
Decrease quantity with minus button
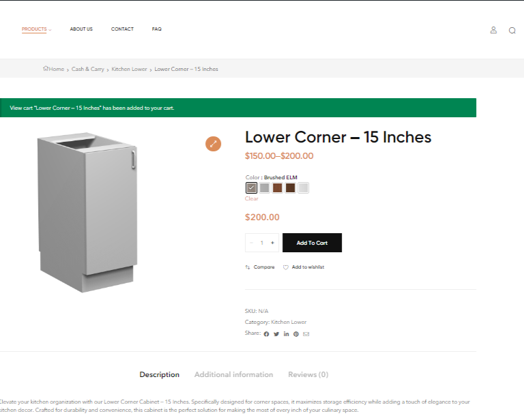click(x=251, y=243)
